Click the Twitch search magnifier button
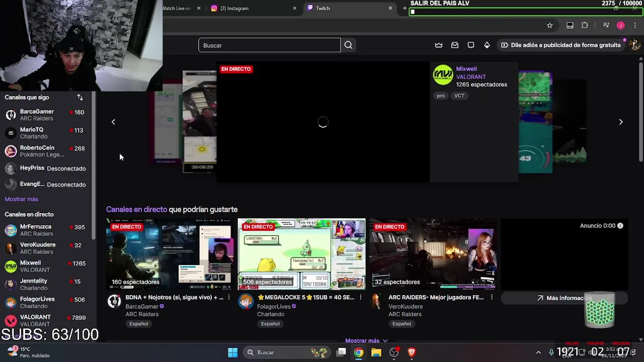The image size is (644, 362). tap(348, 45)
